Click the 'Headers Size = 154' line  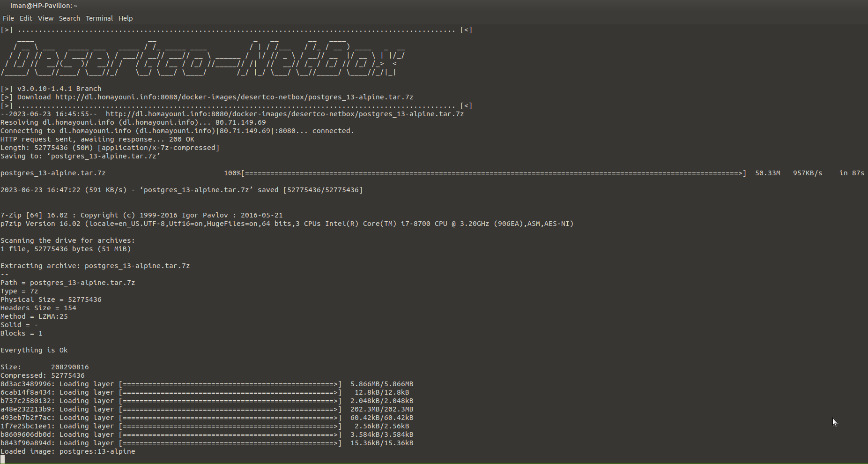pos(38,308)
